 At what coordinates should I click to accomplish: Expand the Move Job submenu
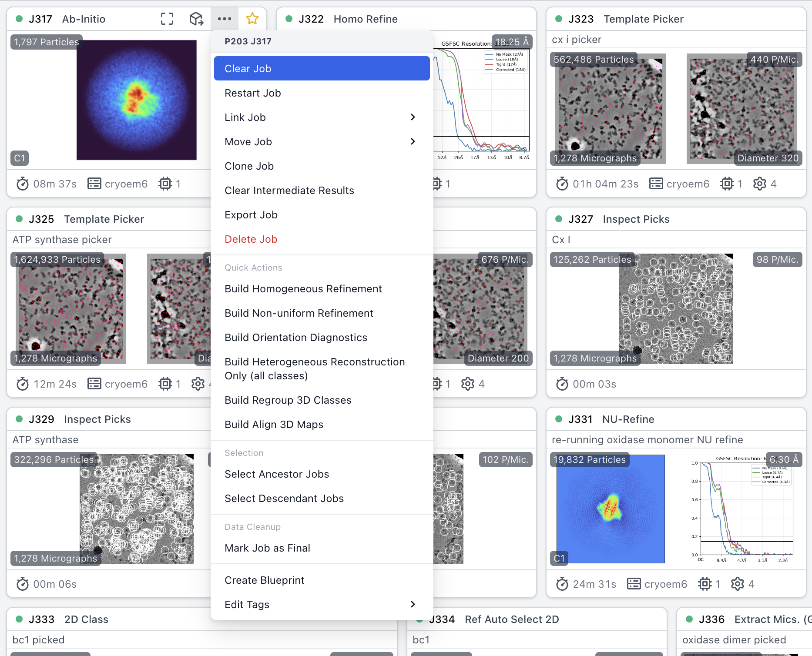coord(413,142)
